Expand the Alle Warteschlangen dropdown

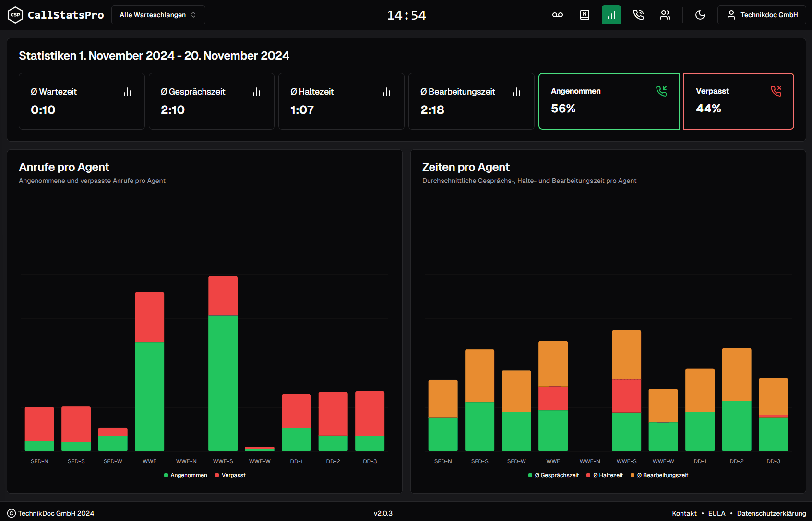click(x=158, y=15)
